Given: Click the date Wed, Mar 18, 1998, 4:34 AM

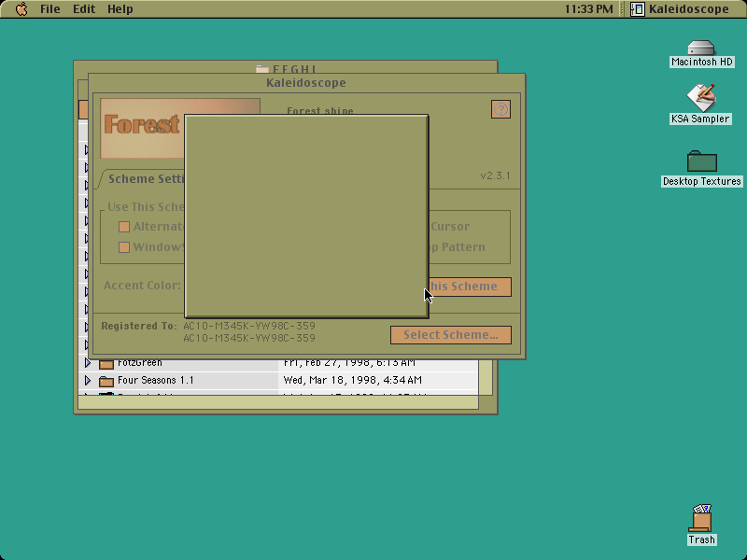Looking at the screenshot, I should coord(353,380).
